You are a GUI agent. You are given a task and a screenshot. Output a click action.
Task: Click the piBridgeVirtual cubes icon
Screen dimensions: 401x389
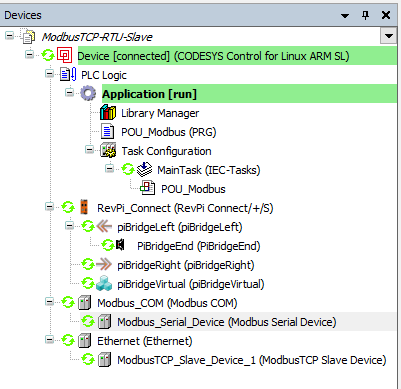click(x=104, y=284)
